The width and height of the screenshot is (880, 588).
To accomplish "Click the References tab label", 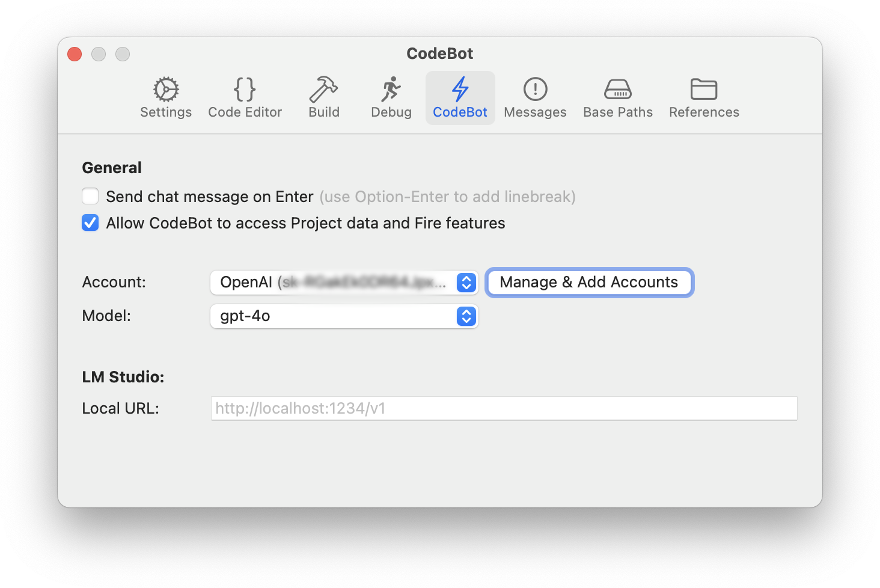I will pos(704,112).
